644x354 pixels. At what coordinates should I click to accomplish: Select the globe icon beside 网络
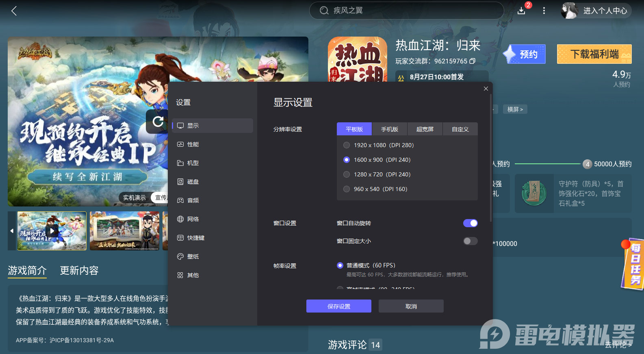(x=180, y=219)
